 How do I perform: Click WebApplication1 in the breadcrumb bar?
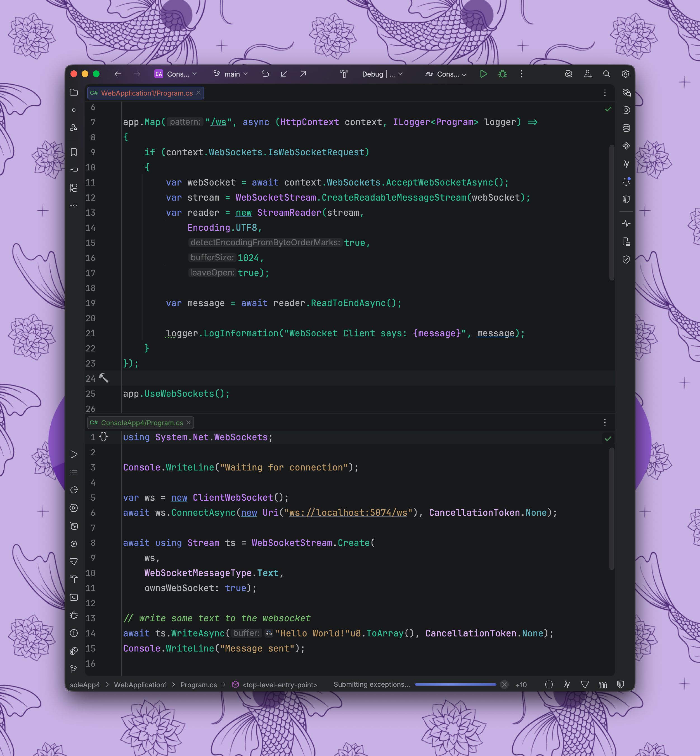click(x=140, y=684)
